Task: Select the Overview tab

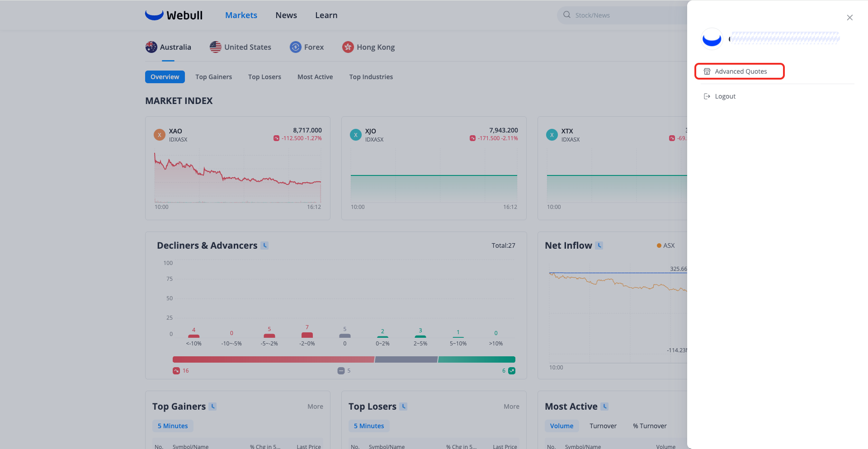Action: pos(165,77)
